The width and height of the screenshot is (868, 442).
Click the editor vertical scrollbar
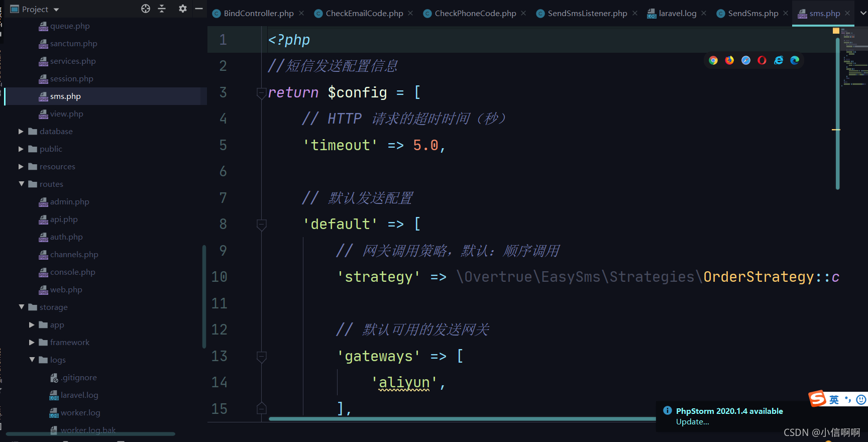837,114
